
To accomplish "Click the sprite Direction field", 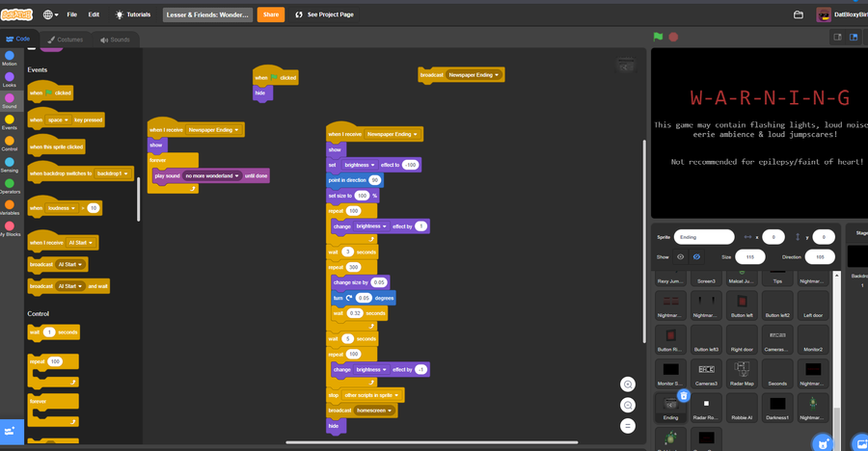I will pos(820,257).
